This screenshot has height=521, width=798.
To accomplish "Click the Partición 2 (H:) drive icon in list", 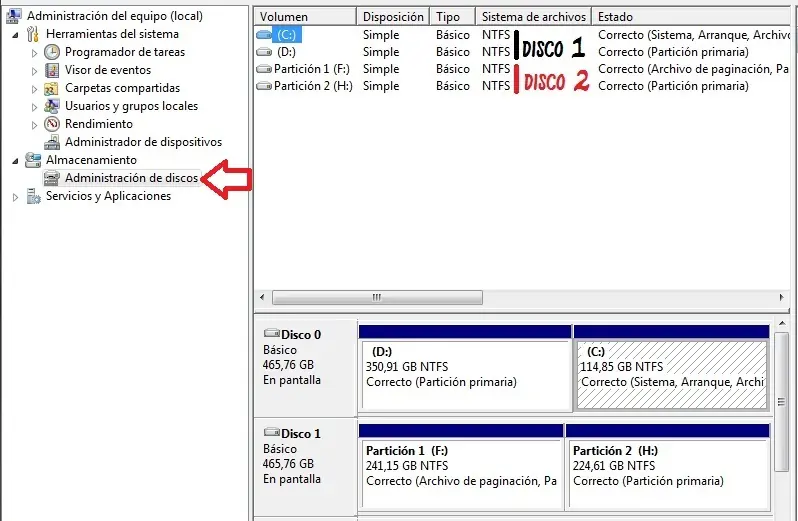I will (264, 86).
